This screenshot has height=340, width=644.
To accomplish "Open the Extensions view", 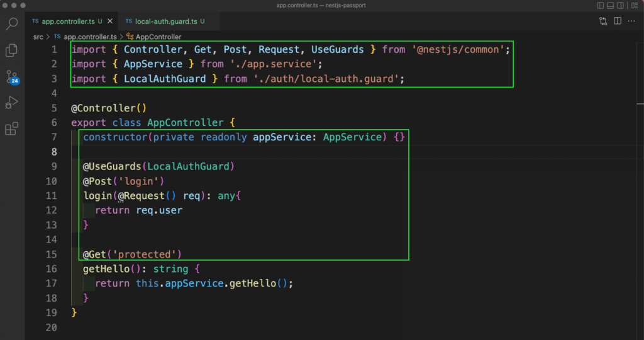I will 12,129.
